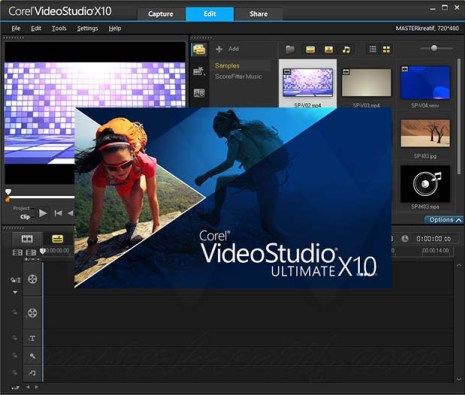Select the SP-V02.mp4 thumbnail

click(x=308, y=82)
